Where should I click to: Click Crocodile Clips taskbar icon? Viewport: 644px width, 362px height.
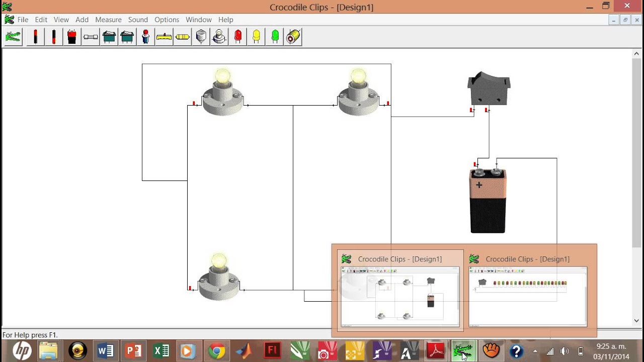click(462, 350)
